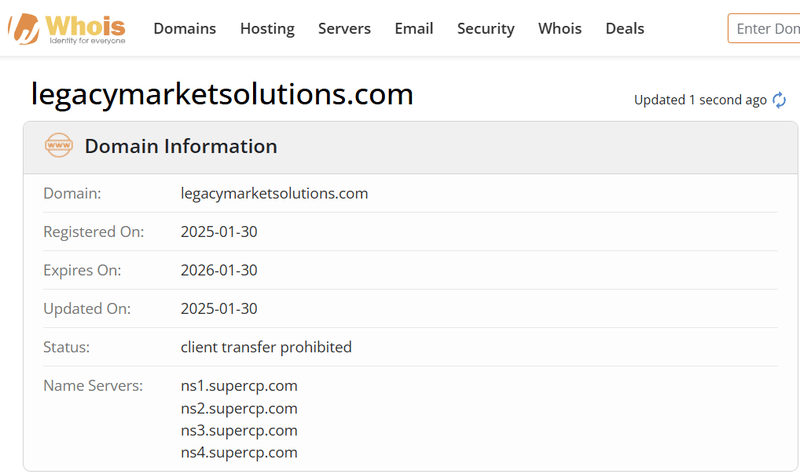Focus the Enter Domain search field
The height and width of the screenshot is (474, 800).
(764, 29)
